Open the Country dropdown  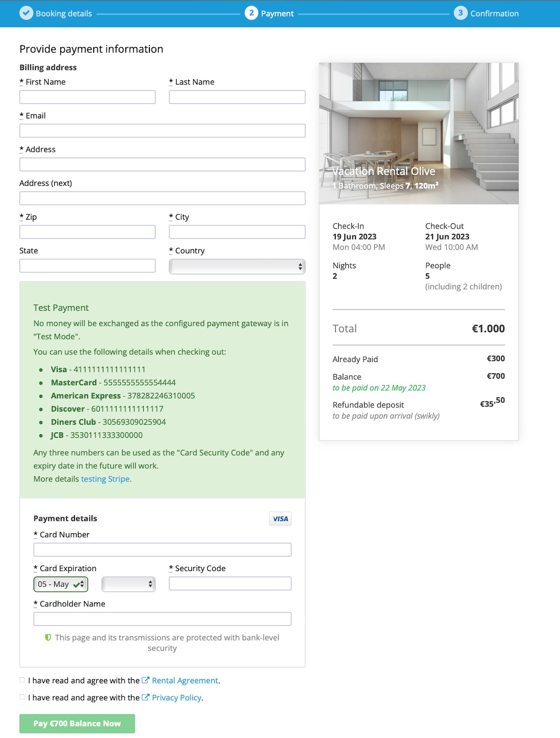point(237,266)
